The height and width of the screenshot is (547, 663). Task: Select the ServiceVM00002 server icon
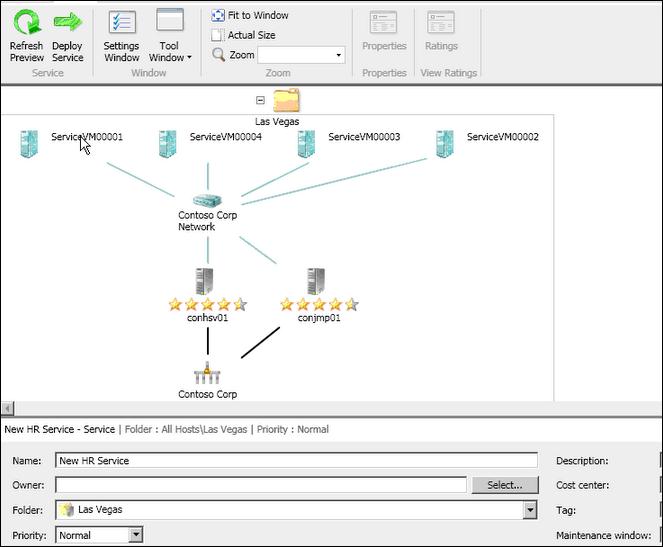click(x=445, y=144)
